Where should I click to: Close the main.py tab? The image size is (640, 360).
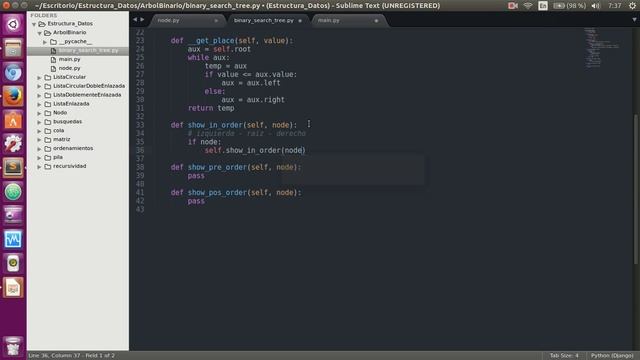pos(376,20)
